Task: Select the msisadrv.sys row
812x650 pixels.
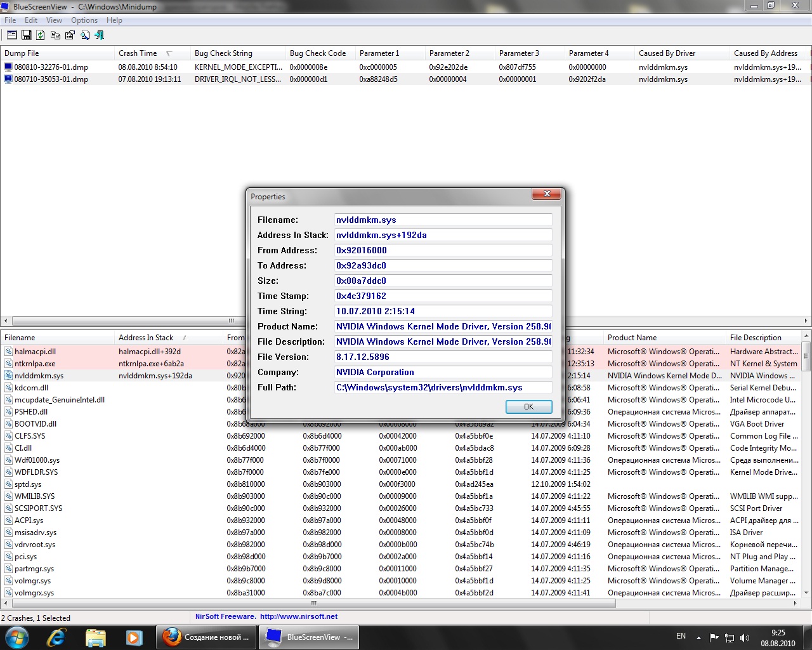Action: coord(401,533)
